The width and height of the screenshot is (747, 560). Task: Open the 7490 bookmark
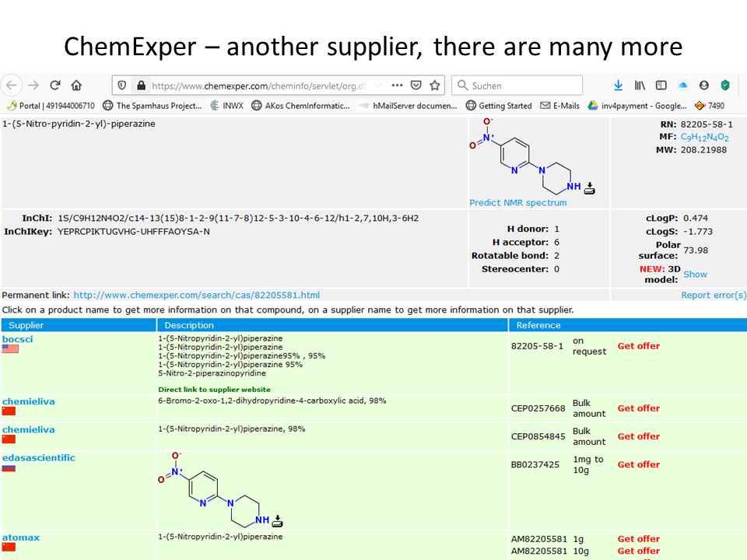[710, 106]
